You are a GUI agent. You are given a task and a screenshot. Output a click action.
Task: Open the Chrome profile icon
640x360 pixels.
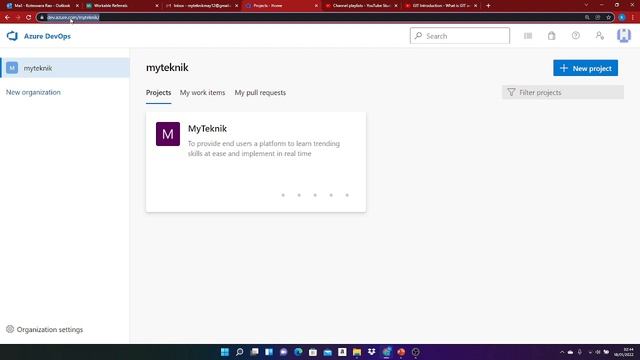(x=622, y=17)
